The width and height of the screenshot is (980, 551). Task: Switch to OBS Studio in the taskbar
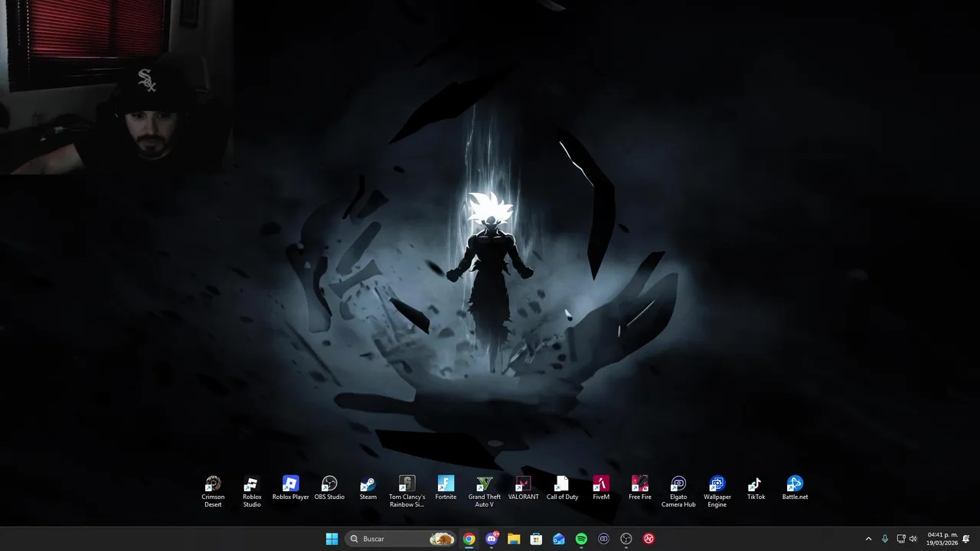(626, 539)
